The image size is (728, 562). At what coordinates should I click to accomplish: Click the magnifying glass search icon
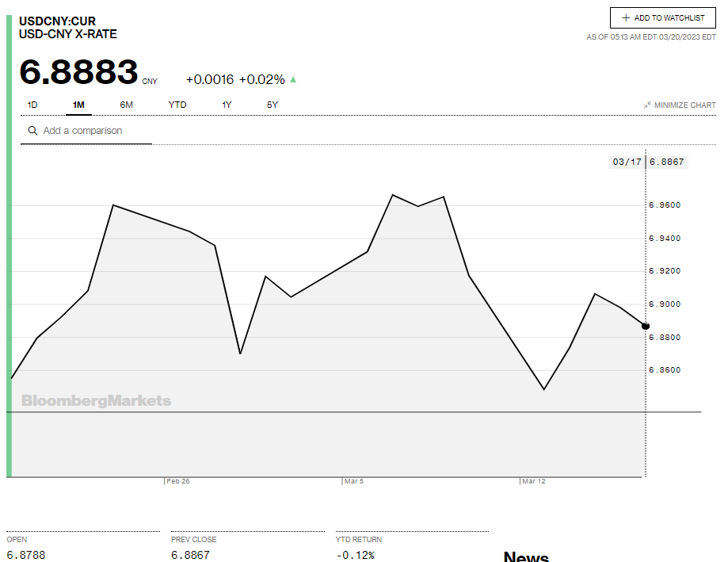32,131
